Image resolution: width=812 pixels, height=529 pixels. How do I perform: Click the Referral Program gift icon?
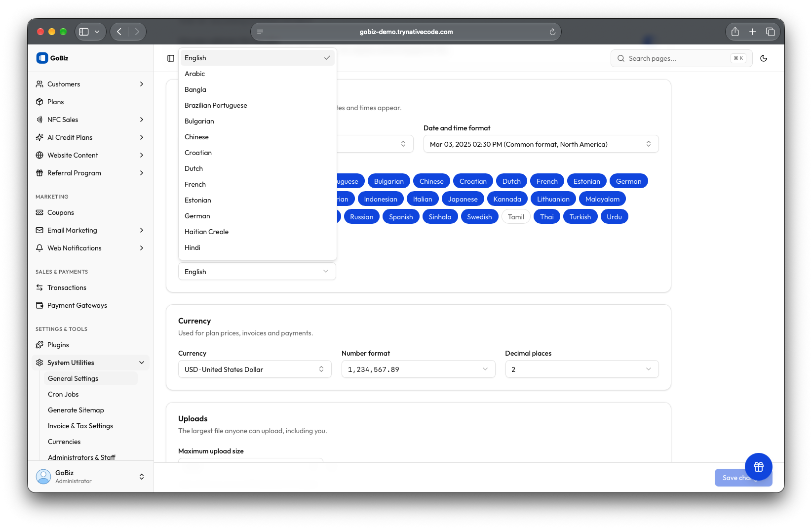(39, 173)
